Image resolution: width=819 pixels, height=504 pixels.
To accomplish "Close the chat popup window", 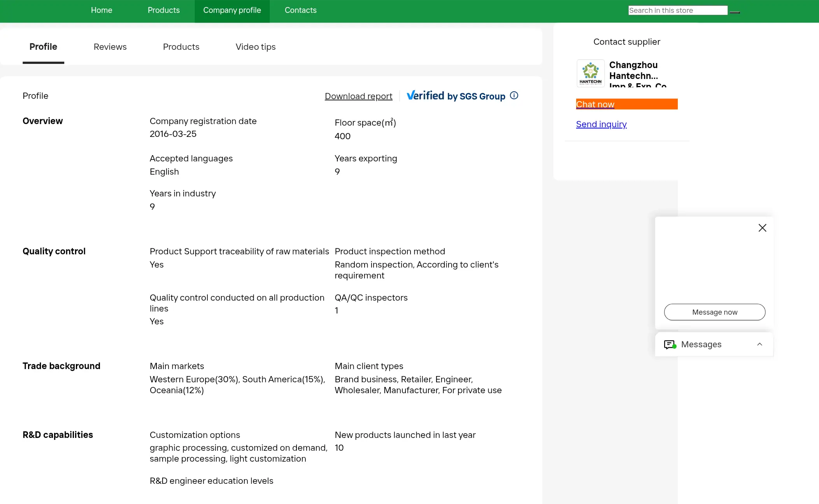I will point(762,227).
